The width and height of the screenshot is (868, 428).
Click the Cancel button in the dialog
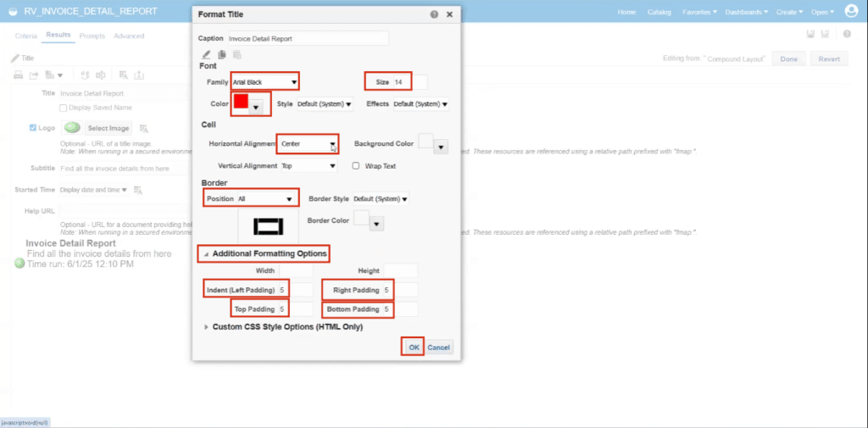[x=438, y=347]
